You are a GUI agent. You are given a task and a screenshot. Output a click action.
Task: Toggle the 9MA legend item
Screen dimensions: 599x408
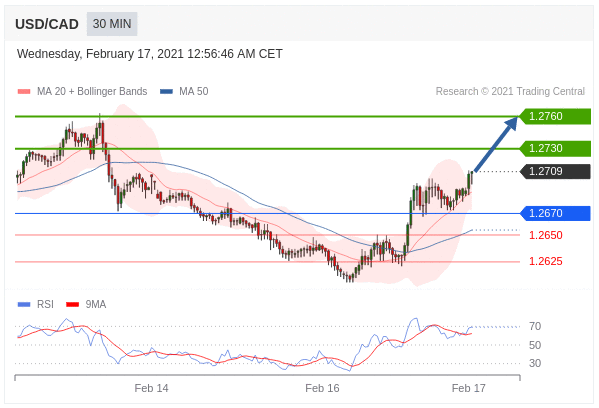click(x=86, y=304)
